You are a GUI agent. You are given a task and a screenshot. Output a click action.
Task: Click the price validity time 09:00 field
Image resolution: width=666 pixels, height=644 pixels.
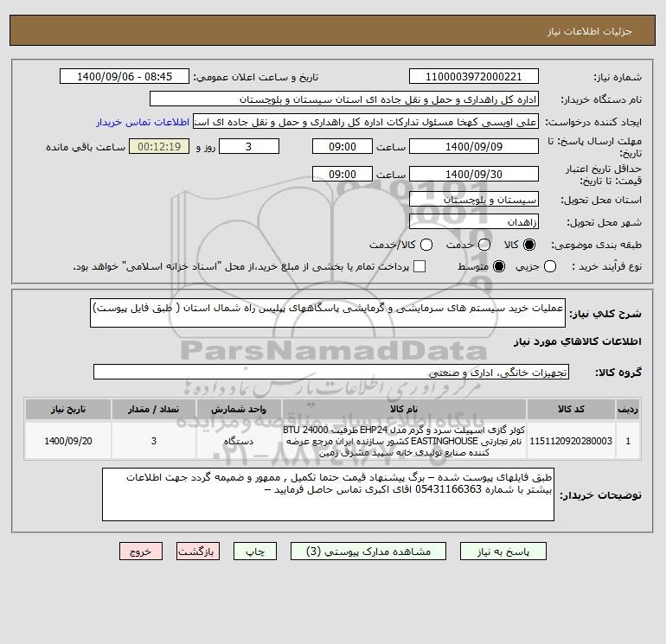point(343,175)
